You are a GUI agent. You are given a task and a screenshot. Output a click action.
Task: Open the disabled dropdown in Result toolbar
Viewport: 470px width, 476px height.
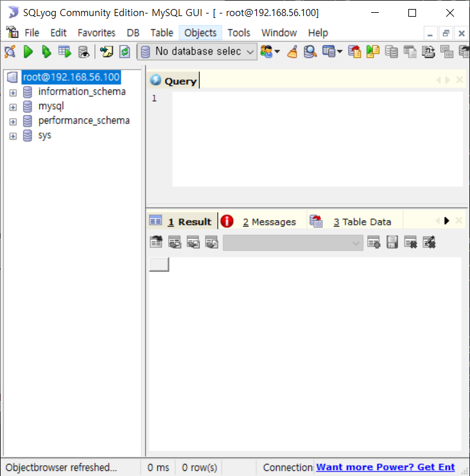pyautogui.click(x=293, y=243)
